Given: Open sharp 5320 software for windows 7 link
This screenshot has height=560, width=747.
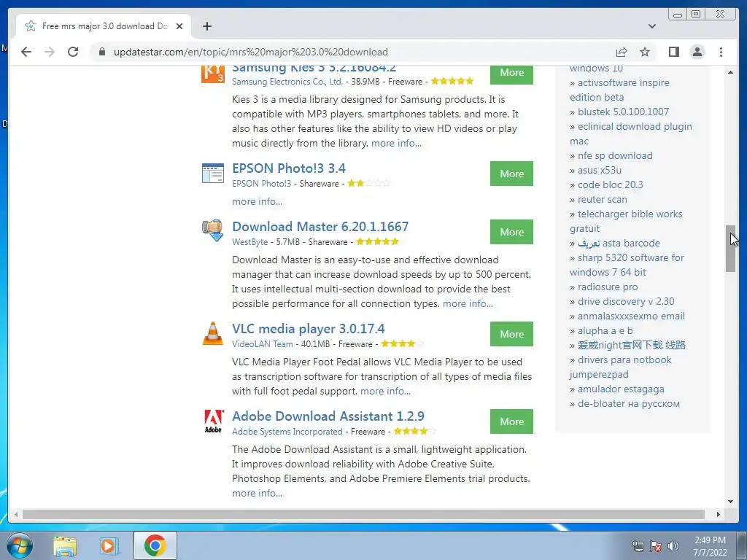Looking at the screenshot, I should click(x=627, y=265).
